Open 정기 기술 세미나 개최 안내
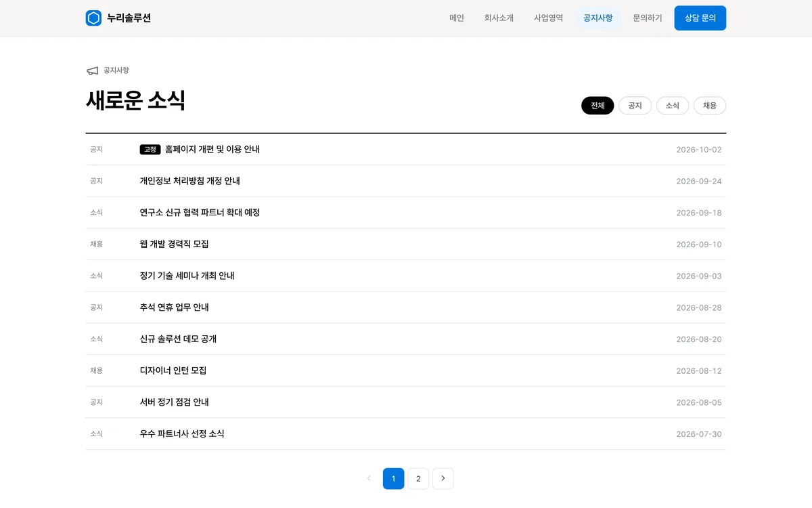This screenshot has width=812, height=508. (x=187, y=276)
